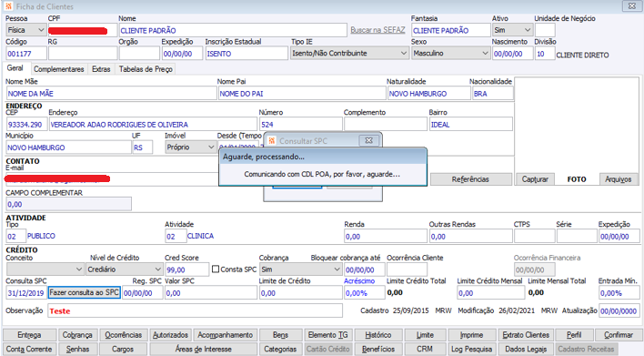
Task: Select the Extras tab
Action: [101, 69]
